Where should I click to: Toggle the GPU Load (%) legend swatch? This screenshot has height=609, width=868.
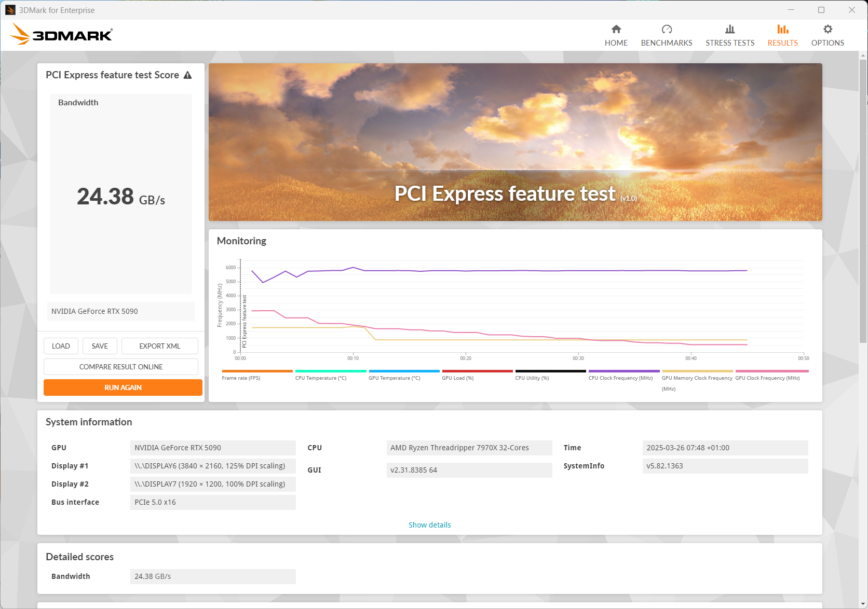[x=477, y=371]
